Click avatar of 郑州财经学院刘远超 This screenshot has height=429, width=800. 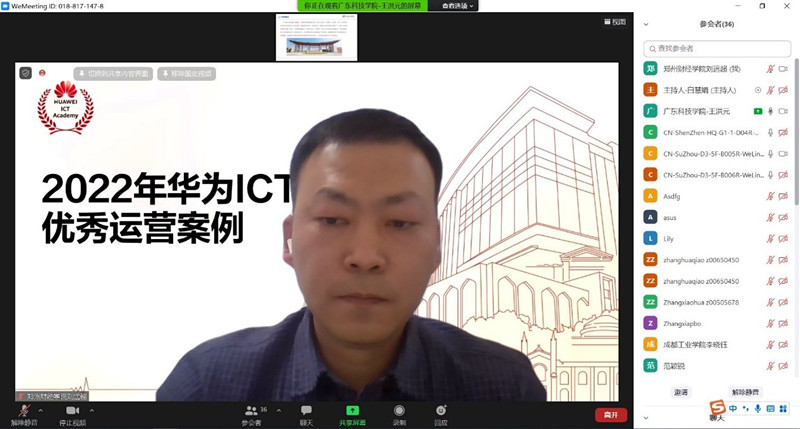[x=650, y=68]
